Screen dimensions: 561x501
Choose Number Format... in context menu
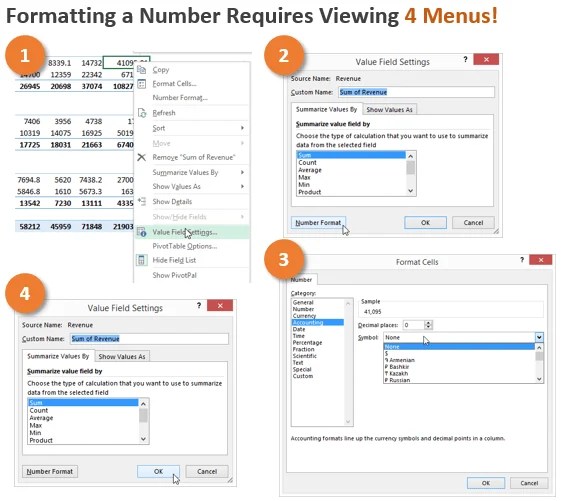pyautogui.click(x=180, y=98)
